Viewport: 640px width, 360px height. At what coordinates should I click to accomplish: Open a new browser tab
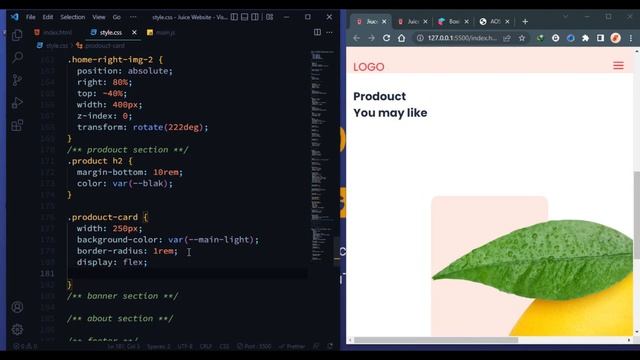click(525, 22)
